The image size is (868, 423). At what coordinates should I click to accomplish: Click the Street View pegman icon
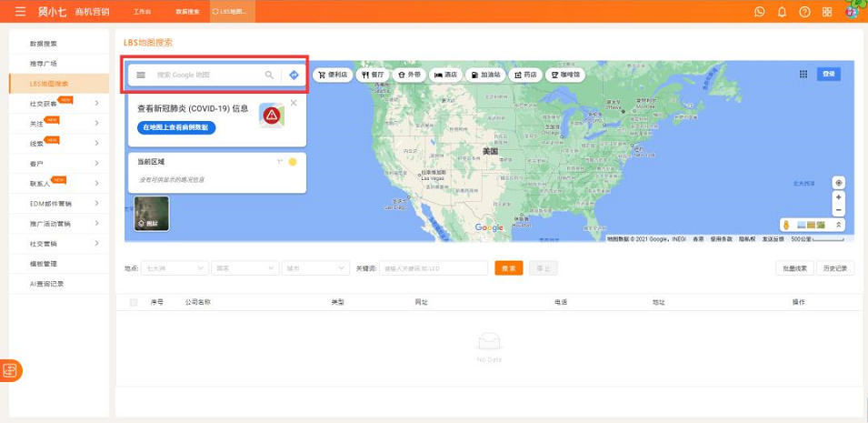tap(785, 225)
